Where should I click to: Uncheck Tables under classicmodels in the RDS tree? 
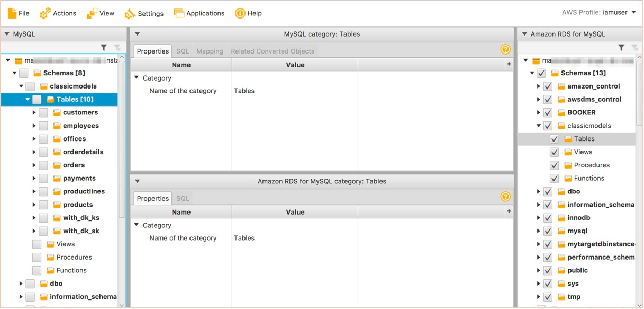click(554, 138)
